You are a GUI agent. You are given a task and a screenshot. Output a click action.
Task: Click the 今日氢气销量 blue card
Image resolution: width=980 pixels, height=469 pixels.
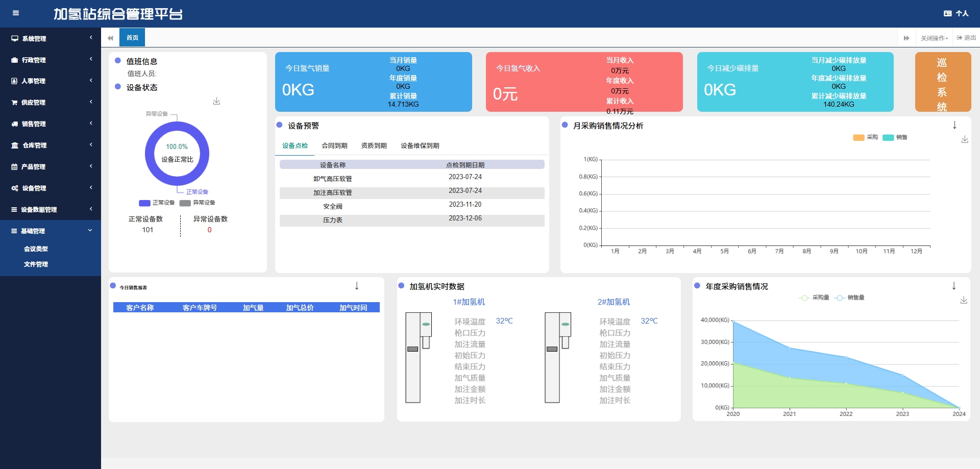[x=374, y=82]
